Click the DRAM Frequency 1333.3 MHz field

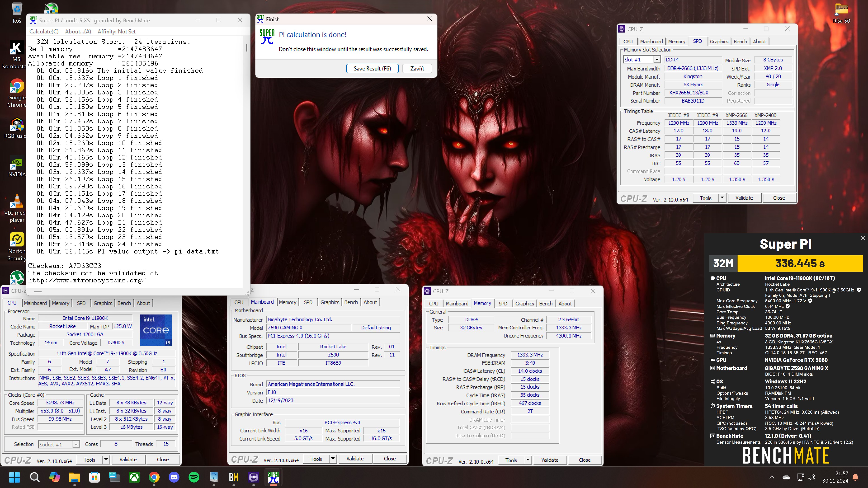click(530, 355)
